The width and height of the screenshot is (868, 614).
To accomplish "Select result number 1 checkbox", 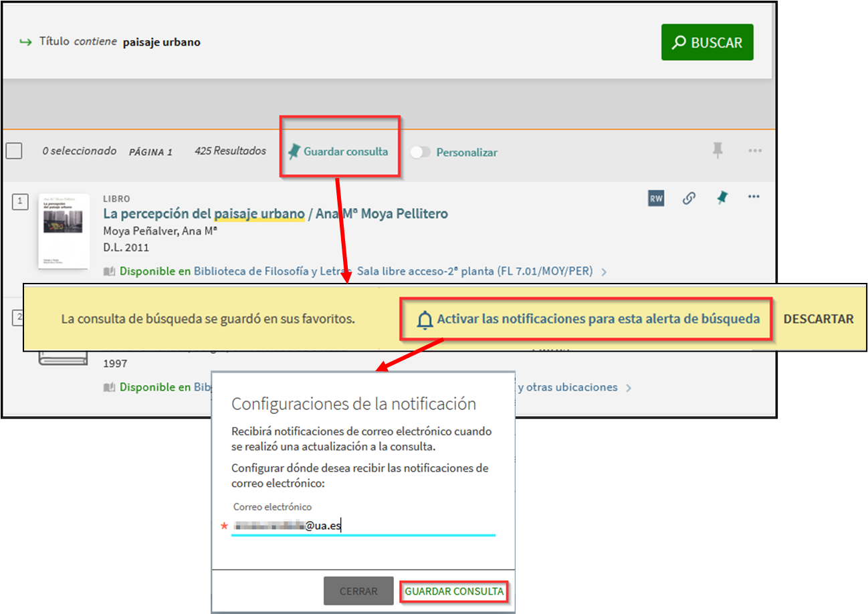I will pos(20,201).
